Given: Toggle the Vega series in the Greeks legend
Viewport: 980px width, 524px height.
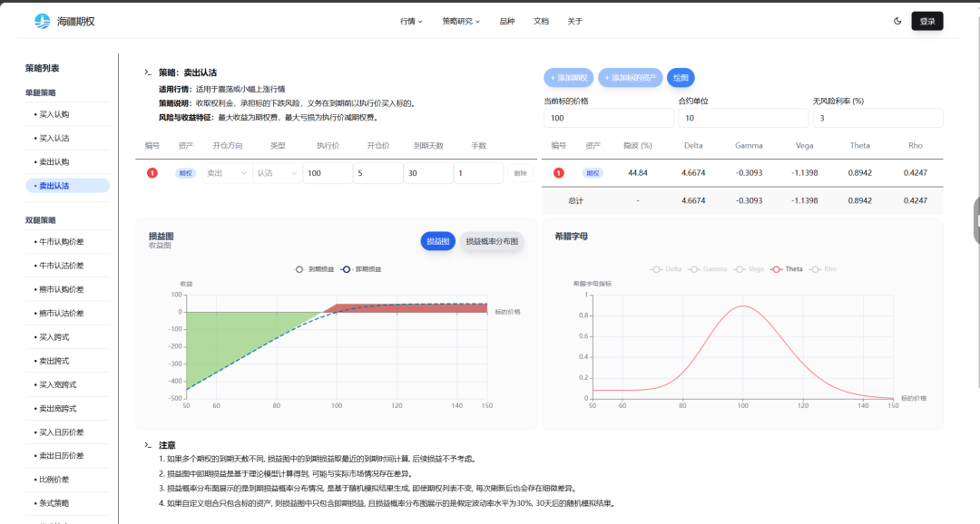Looking at the screenshot, I should [750, 269].
